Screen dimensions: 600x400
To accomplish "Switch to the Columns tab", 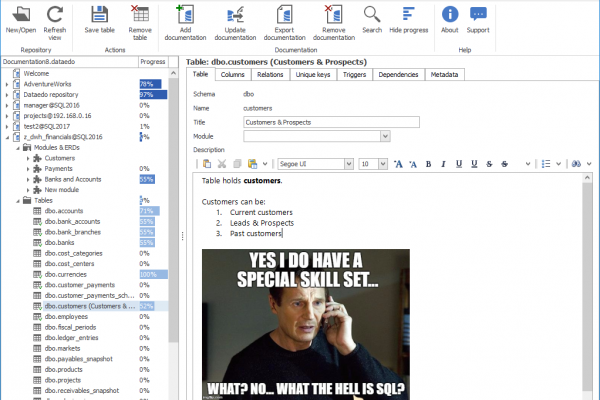I will tap(232, 74).
